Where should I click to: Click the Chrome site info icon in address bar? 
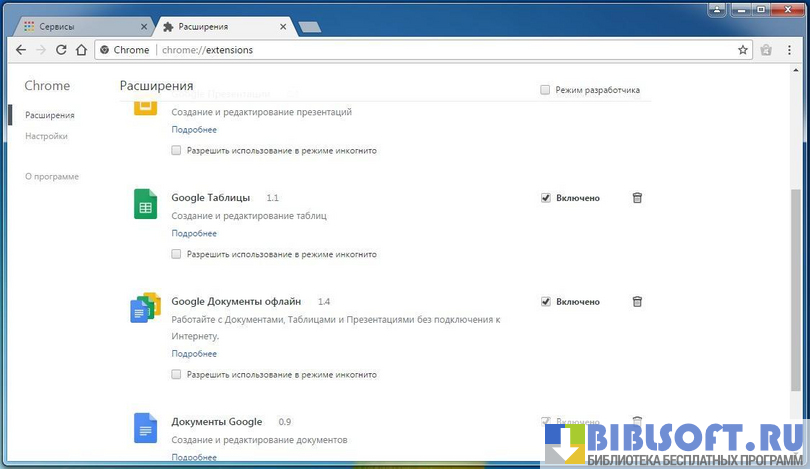coord(104,50)
